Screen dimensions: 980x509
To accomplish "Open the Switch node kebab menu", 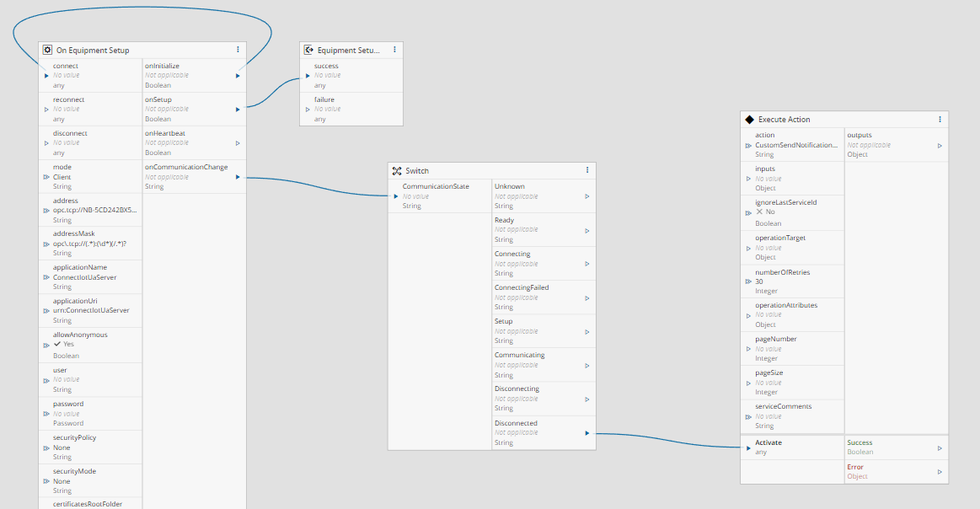I will (x=586, y=170).
